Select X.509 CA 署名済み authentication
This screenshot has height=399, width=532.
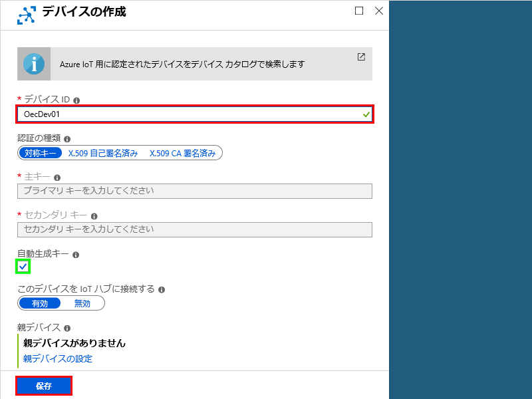(182, 153)
